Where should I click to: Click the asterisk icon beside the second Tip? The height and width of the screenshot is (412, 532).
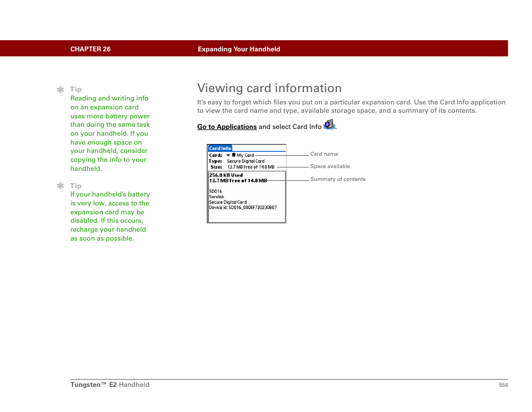tap(61, 186)
